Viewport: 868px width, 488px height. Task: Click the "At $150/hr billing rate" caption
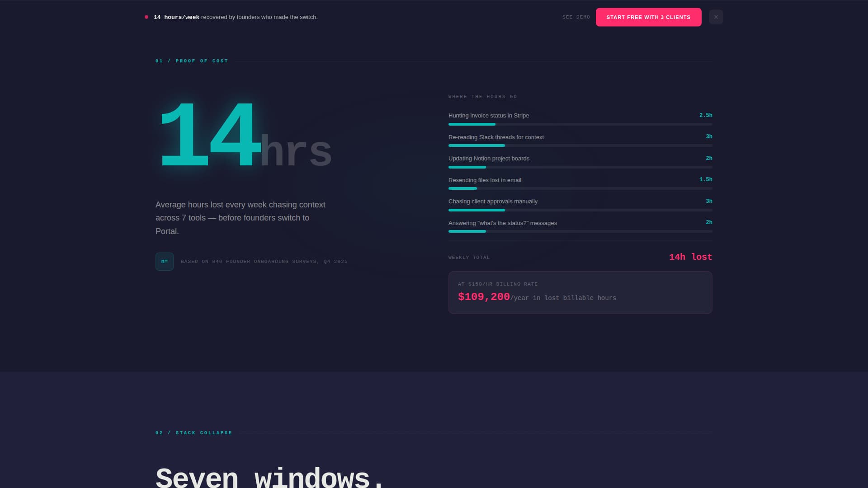[x=498, y=284]
